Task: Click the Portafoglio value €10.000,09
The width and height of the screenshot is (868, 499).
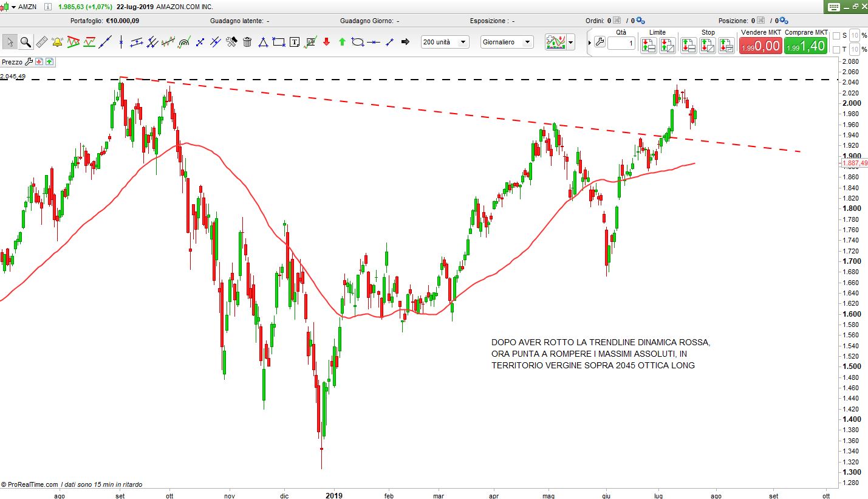Action: [122, 21]
